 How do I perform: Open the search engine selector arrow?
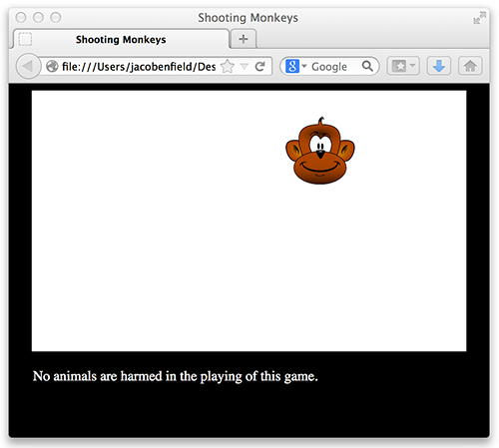click(x=304, y=66)
